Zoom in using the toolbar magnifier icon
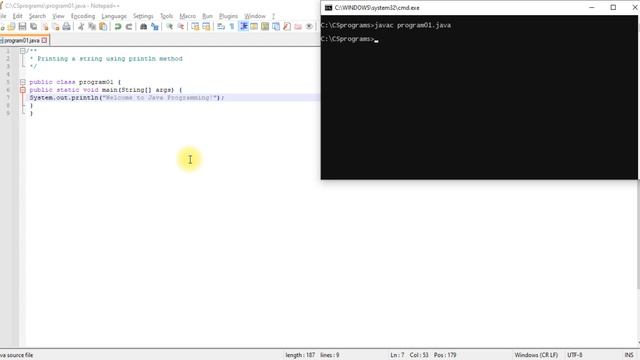Screen dimensions: 640x360 pos(169,27)
